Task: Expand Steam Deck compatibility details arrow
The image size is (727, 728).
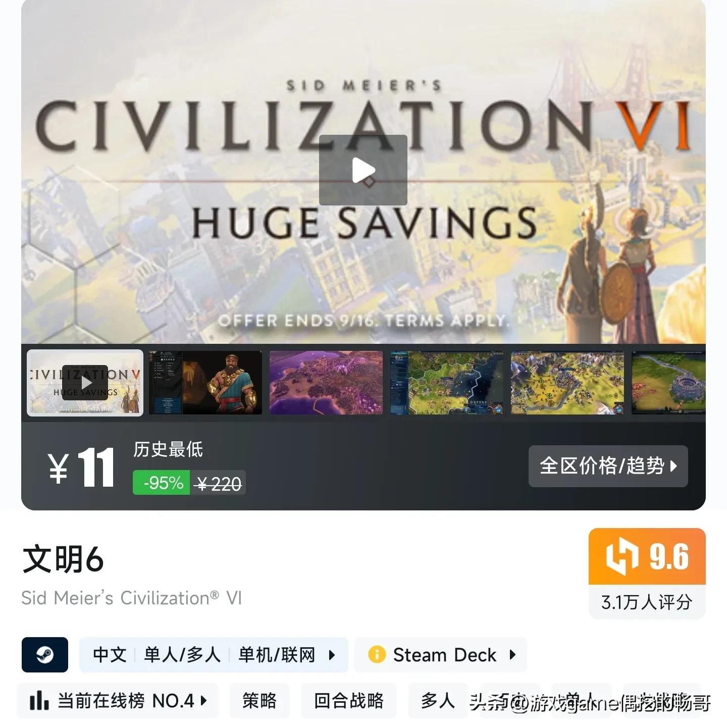Action: pyautogui.click(x=513, y=655)
